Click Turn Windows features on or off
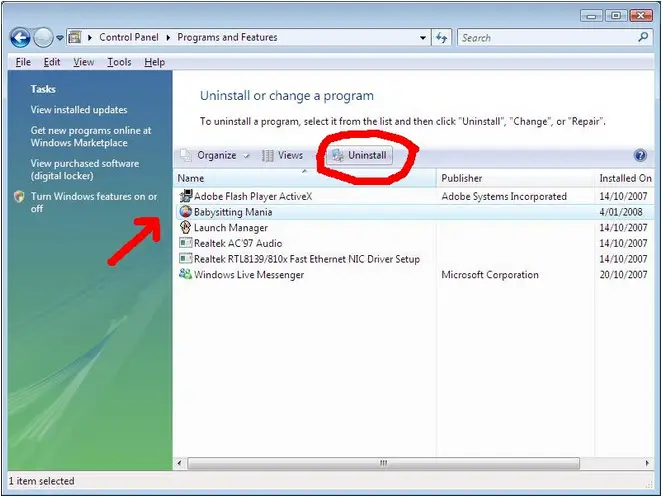662x498 pixels. (x=94, y=203)
